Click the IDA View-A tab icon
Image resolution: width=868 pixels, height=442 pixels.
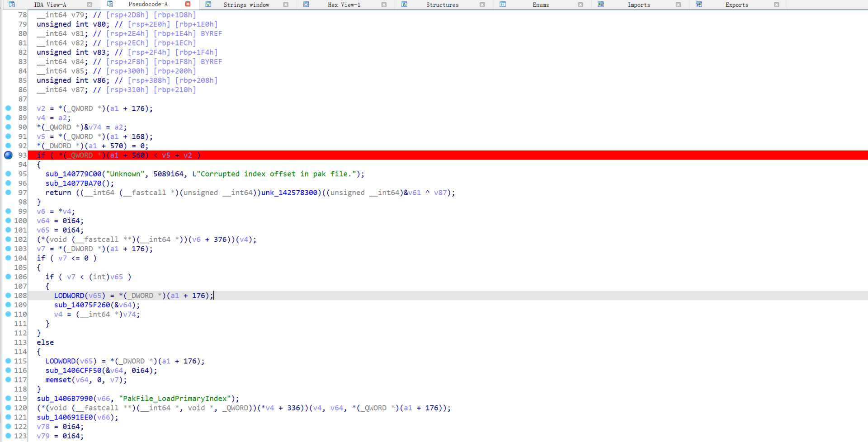click(12, 5)
